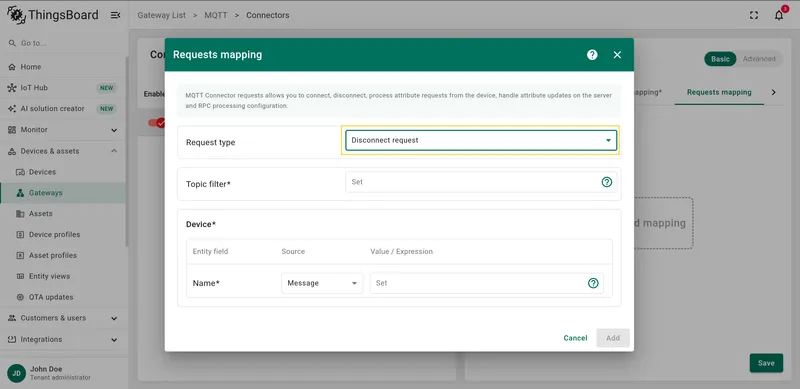Select the Requests mapping tab

click(x=719, y=92)
